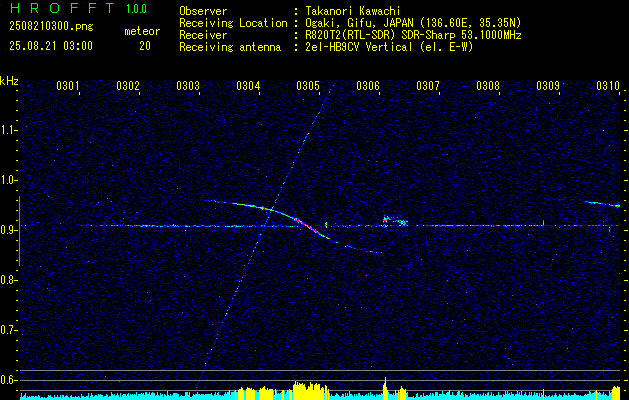Click the 0302 time axis label
This screenshot has width=629, height=400.
[128, 85]
